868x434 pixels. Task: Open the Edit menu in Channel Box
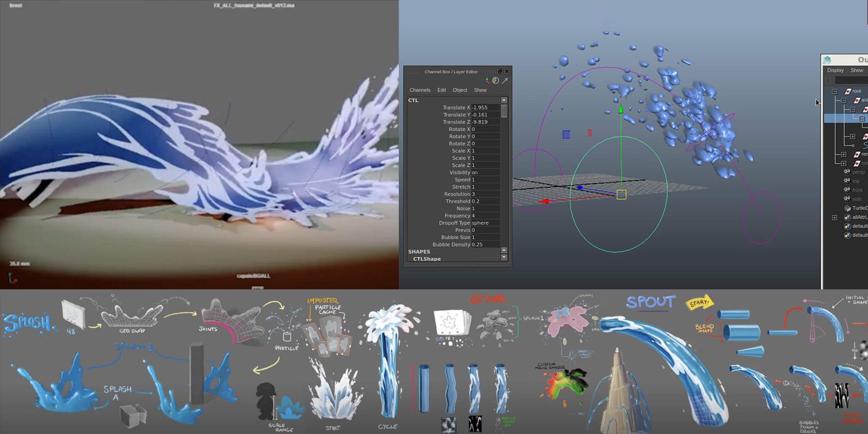[x=442, y=90]
